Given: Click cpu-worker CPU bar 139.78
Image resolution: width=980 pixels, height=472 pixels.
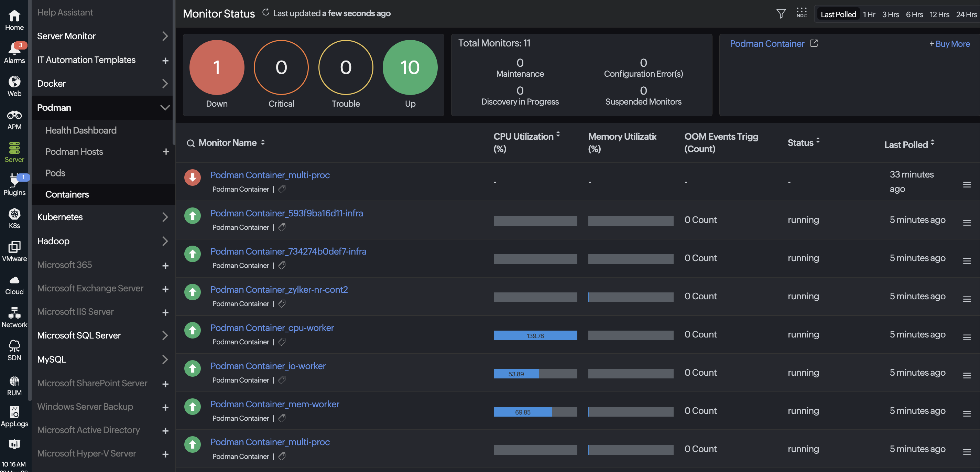Looking at the screenshot, I should click(x=535, y=335).
